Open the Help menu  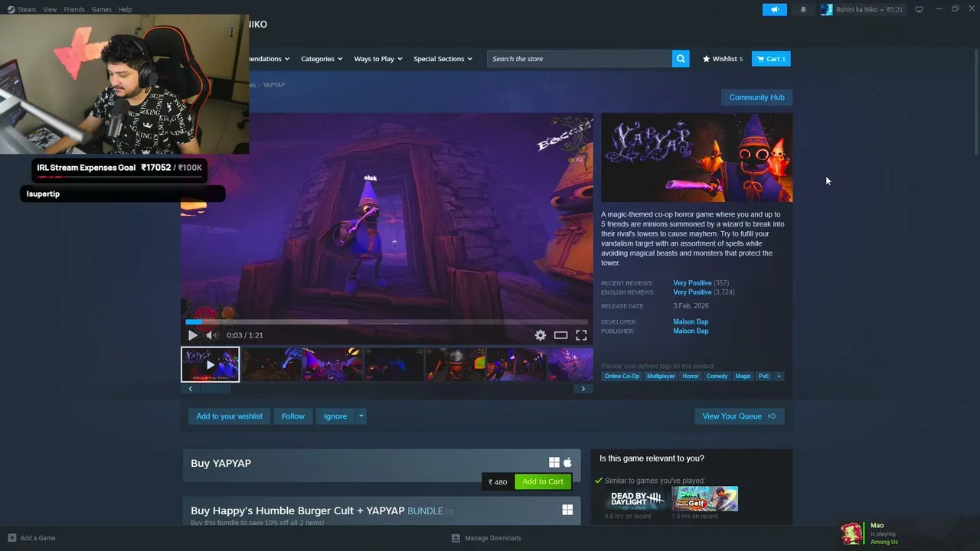pos(125,9)
